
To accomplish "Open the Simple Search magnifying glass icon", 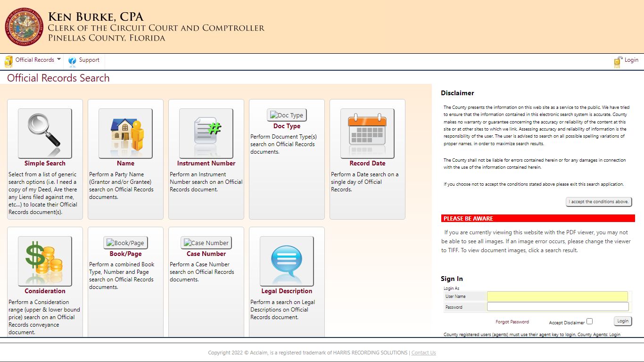I will (45, 133).
